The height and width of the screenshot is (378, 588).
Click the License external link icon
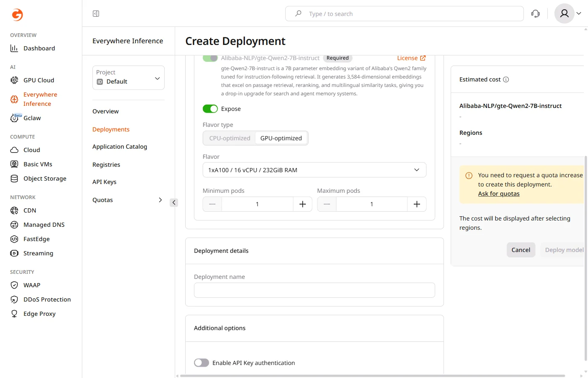423,58
